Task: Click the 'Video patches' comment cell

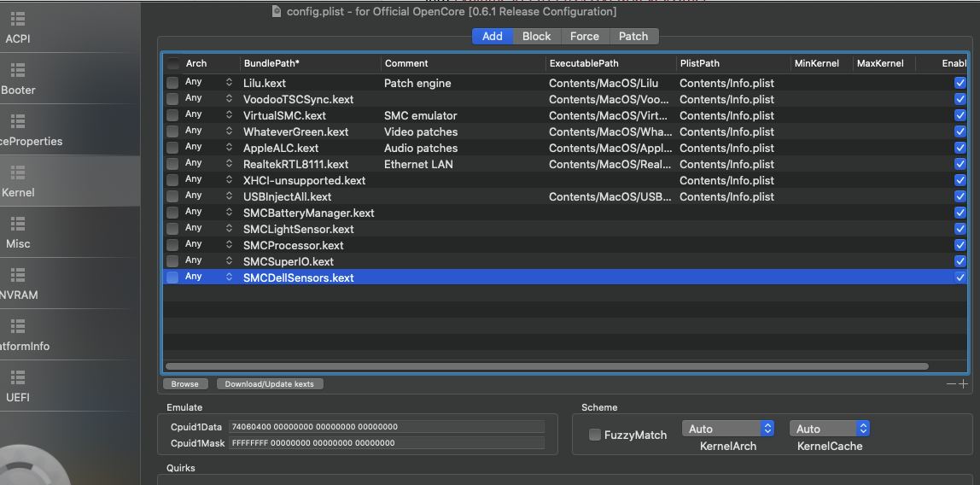Action: tap(421, 131)
